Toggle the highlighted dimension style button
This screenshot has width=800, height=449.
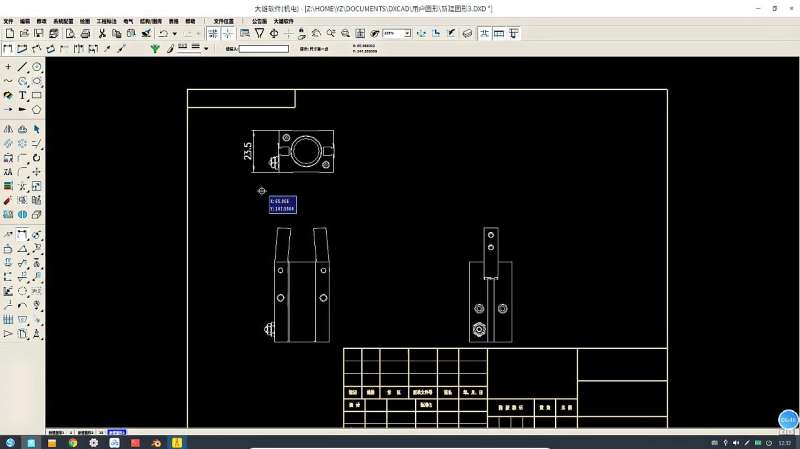coord(484,33)
